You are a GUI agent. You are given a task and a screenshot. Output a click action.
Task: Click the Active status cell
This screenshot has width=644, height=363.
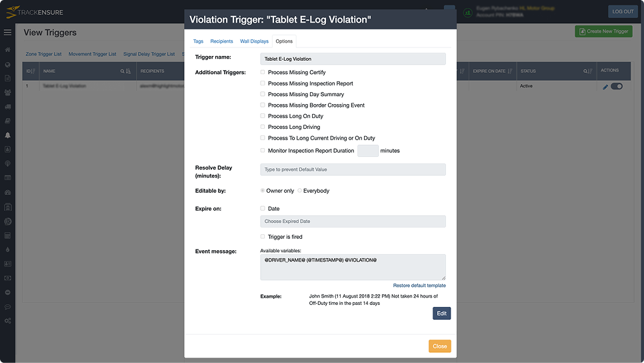(556, 86)
